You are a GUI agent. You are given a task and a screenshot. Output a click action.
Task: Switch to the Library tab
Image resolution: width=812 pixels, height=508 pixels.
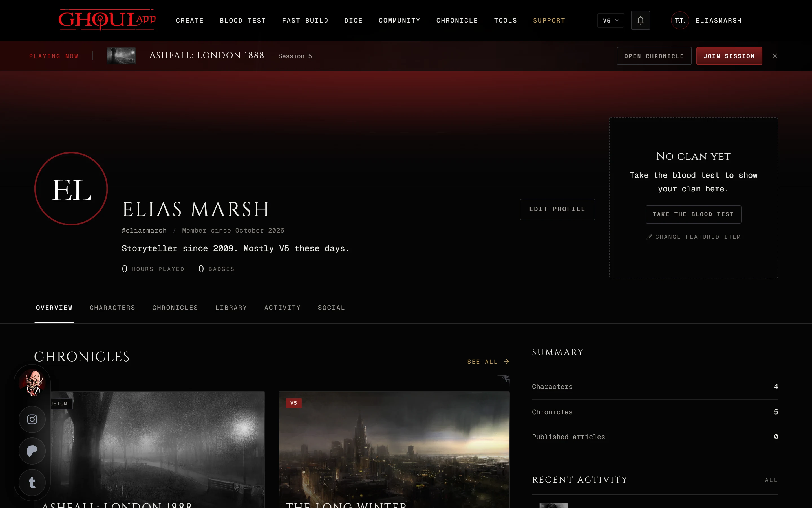pyautogui.click(x=231, y=308)
